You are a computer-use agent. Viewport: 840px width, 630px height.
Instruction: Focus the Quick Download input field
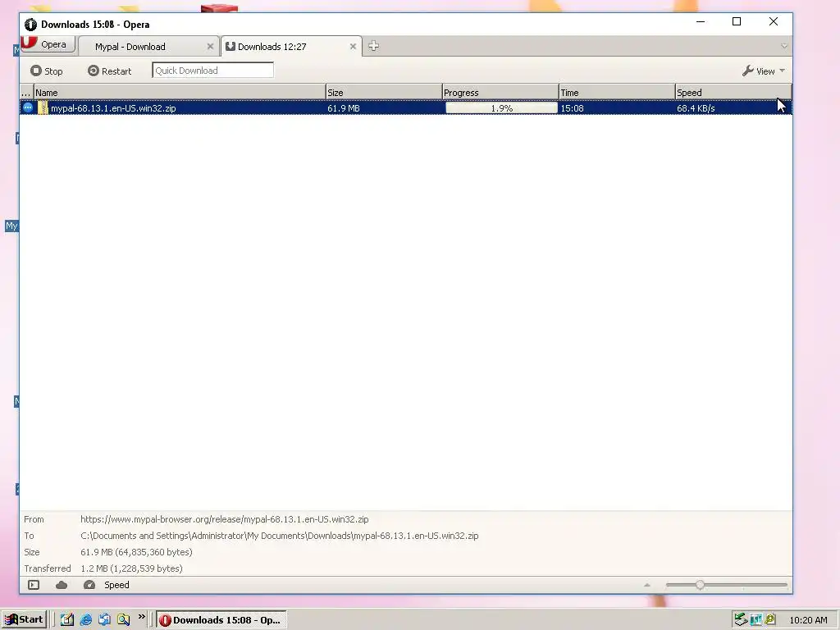coord(212,71)
